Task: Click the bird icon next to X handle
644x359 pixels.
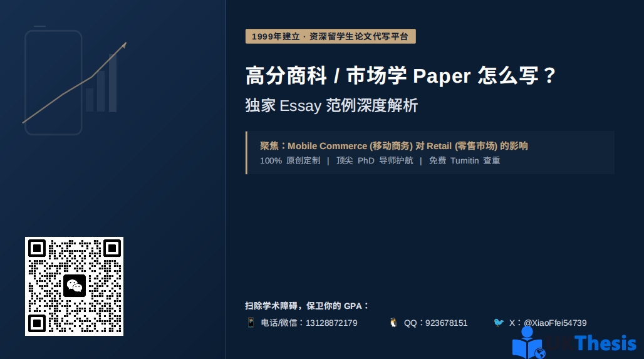Action: click(499, 323)
